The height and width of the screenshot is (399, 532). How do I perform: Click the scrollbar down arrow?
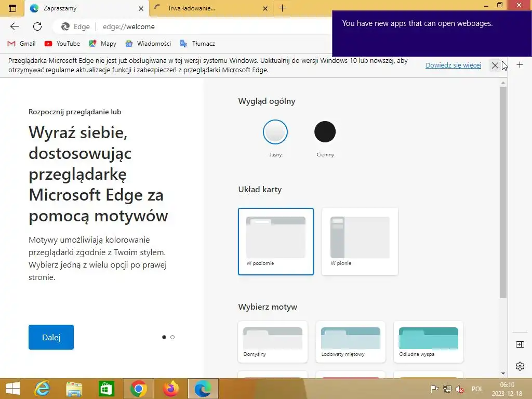503,374
